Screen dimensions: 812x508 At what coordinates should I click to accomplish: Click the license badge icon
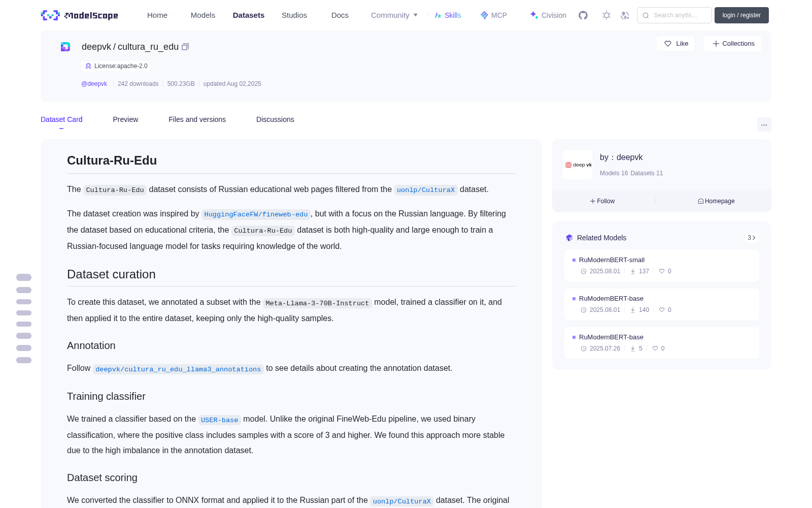pos(88,66)
